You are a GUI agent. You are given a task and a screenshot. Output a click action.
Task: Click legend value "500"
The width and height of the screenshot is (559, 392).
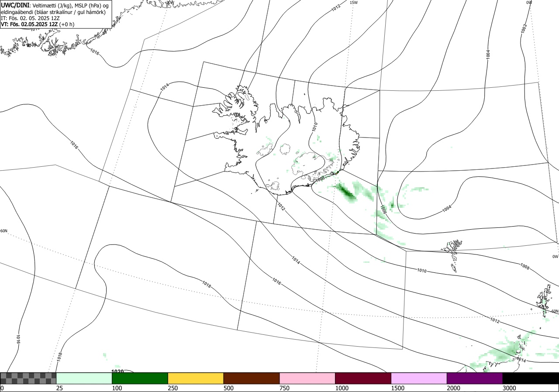point(228,388)
